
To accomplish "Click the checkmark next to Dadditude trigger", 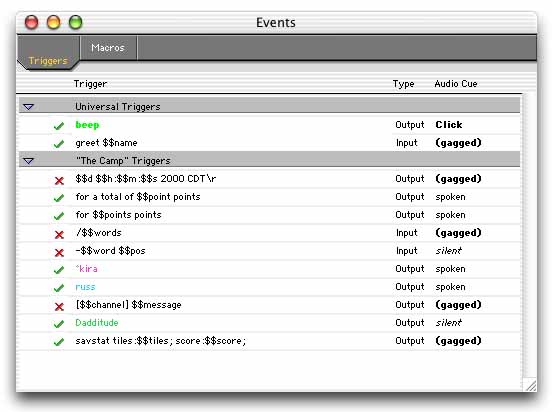I will pyautogui.click(x=59, y=324).
